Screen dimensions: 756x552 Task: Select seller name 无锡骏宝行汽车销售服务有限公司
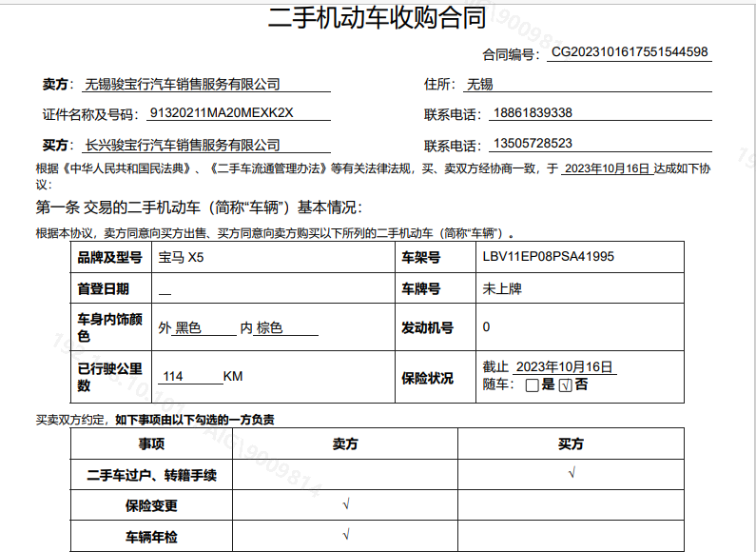pyautogui.click(x=183, y=85)
